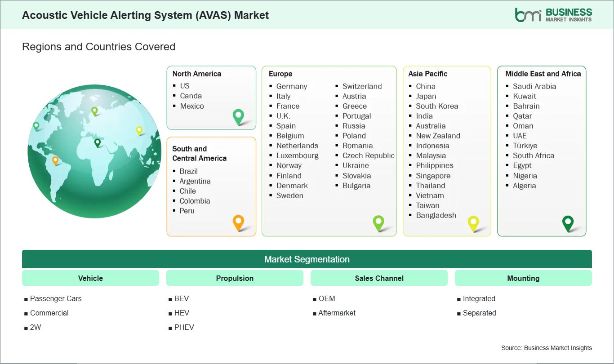Select the Sales Channel segmentation header

point(379,278)
